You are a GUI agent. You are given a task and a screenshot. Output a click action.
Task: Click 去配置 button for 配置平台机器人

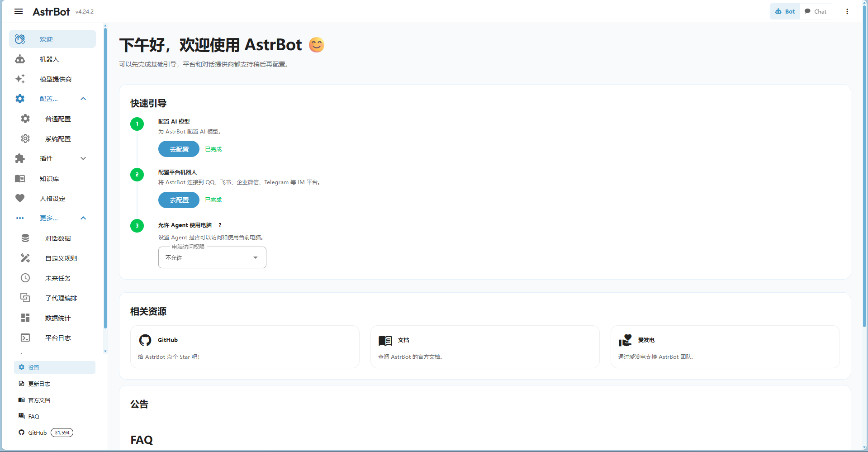tap(179, 200)
